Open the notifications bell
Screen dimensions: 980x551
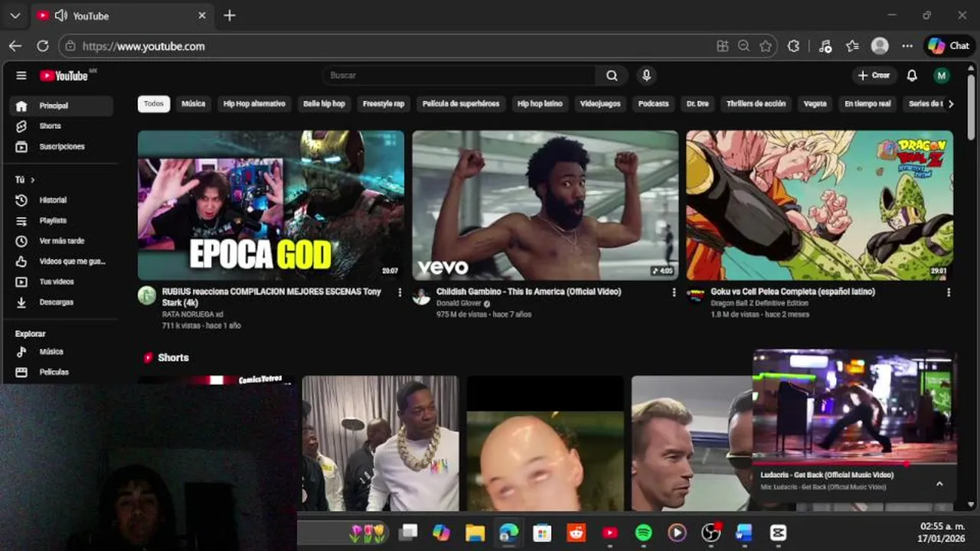click(x=912, y=76)
